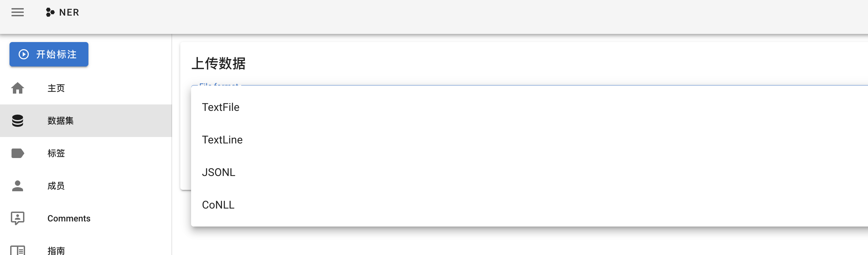The image size is (868, 255).
Task: Pick JSONL from the file format list
Action: coord(219,172)
